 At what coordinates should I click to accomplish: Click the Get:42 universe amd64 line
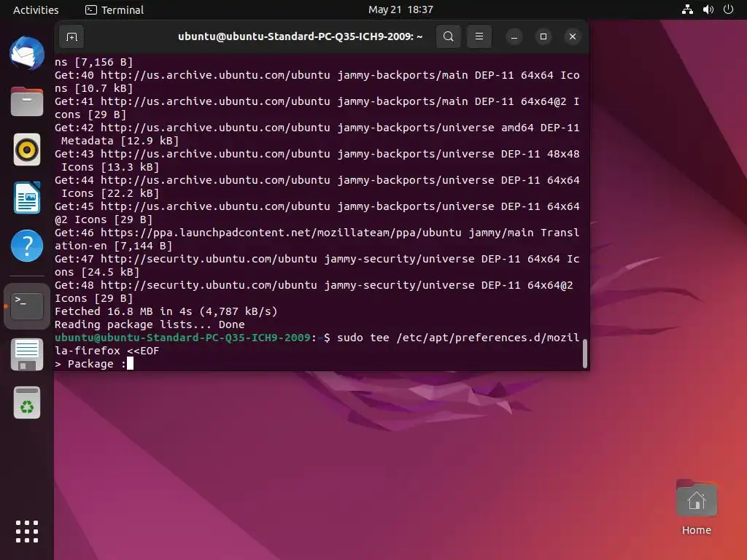click(x=317, y=128)
